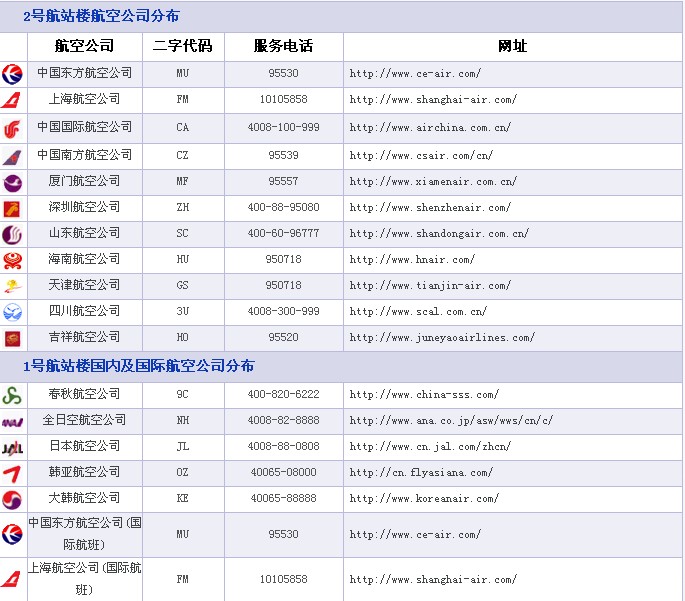
Task: Click the Shanghai Airlines logo beside 上海航空公司
Action: (x=11, y=100)
